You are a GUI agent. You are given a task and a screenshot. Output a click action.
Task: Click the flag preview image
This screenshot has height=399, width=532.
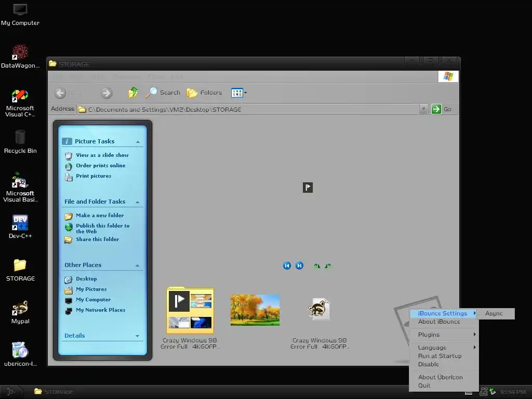click(308, 188)
